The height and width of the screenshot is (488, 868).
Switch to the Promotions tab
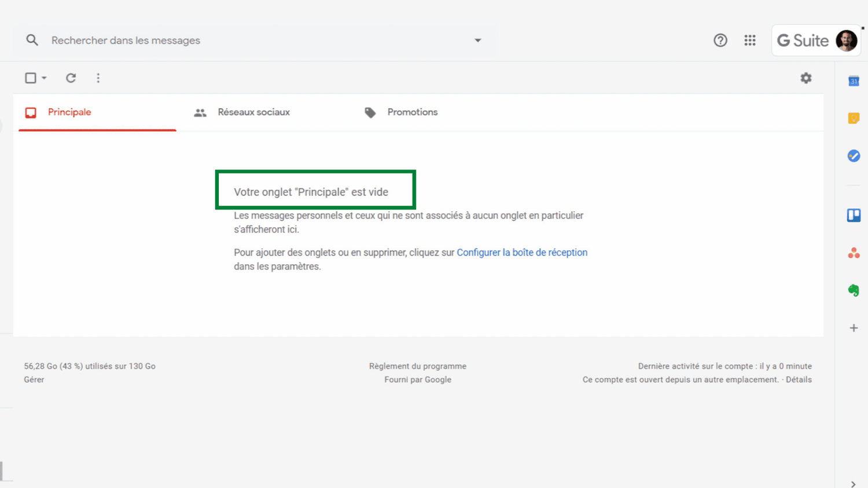click(412, 112)
